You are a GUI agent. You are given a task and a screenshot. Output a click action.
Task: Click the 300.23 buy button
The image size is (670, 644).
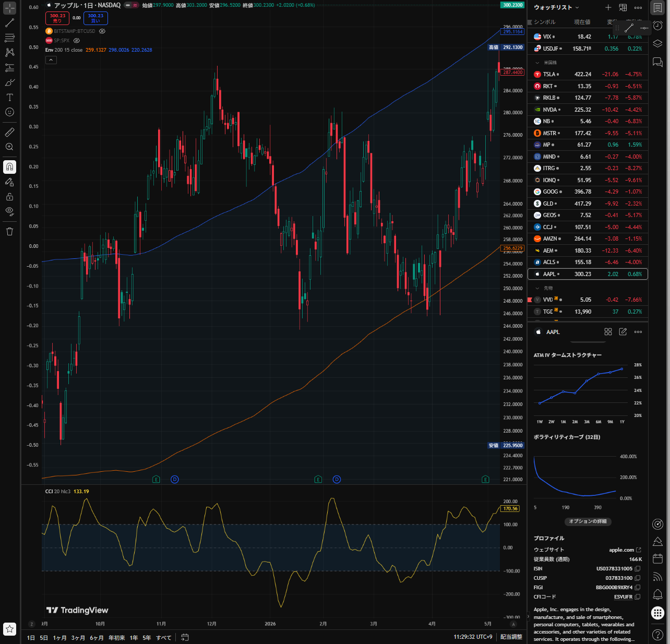(x=95, y=18)
